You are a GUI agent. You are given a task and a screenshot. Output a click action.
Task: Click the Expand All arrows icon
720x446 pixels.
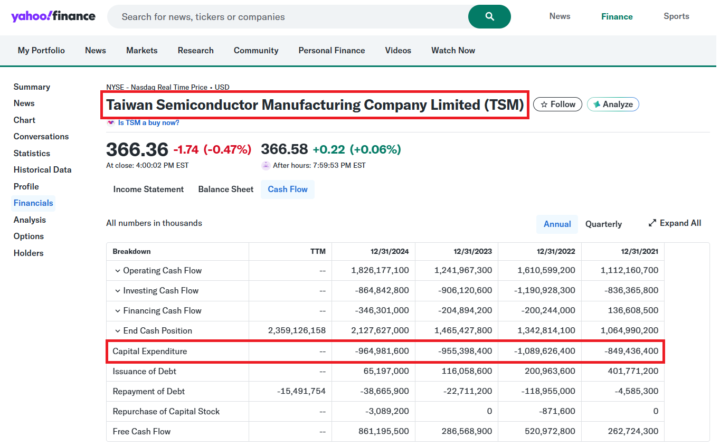[652, 223]
